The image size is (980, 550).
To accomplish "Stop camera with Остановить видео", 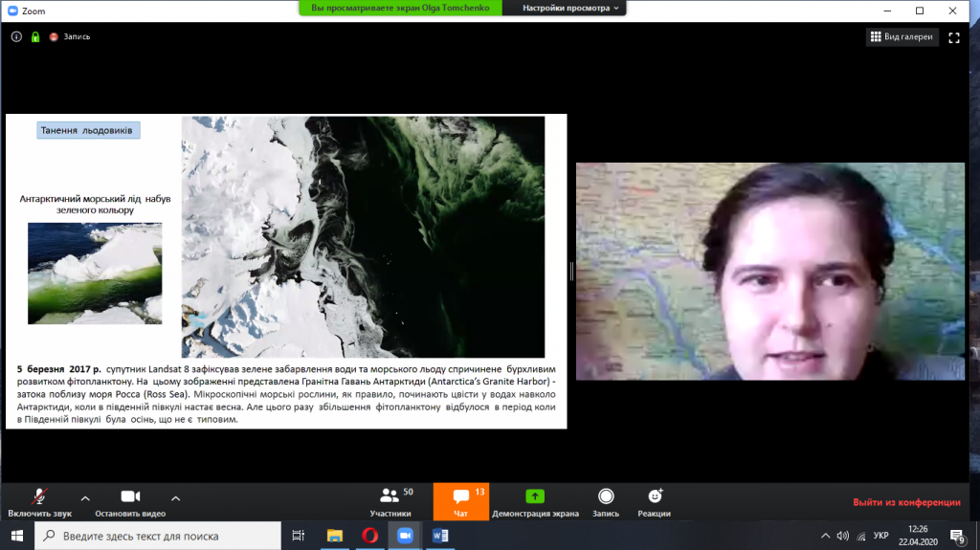I will tap(130, 502).
